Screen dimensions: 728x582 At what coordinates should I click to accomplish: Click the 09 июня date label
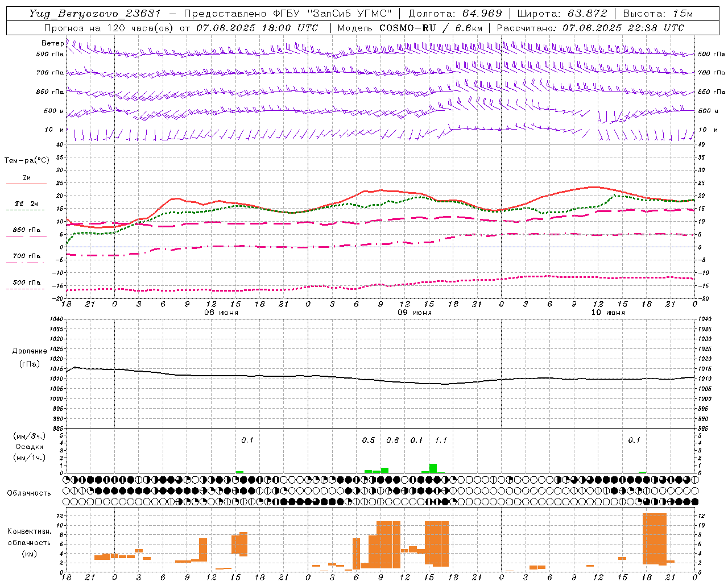coord(415,313)
